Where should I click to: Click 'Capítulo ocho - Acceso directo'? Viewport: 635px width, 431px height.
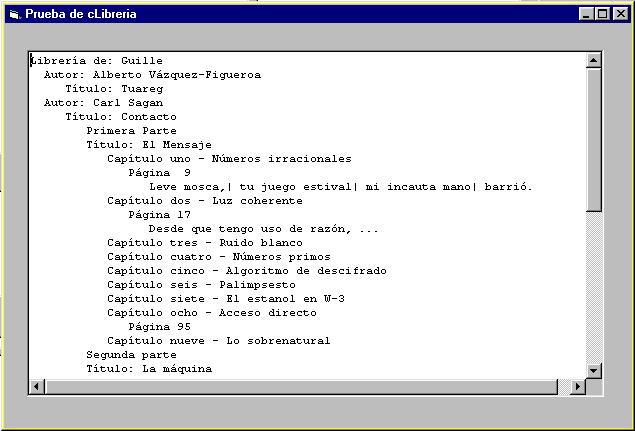click(x=212, y=313)
